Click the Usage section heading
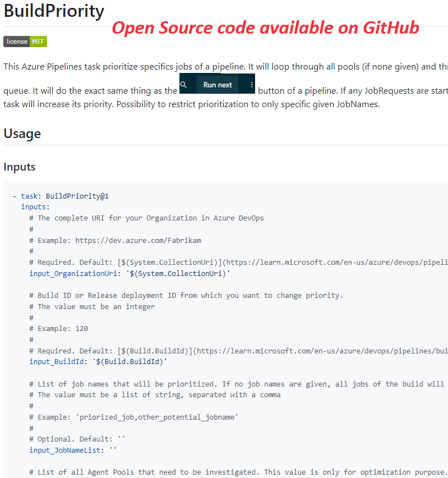The image size is (448, 478). pyautogui.click(x=22, y=134)
